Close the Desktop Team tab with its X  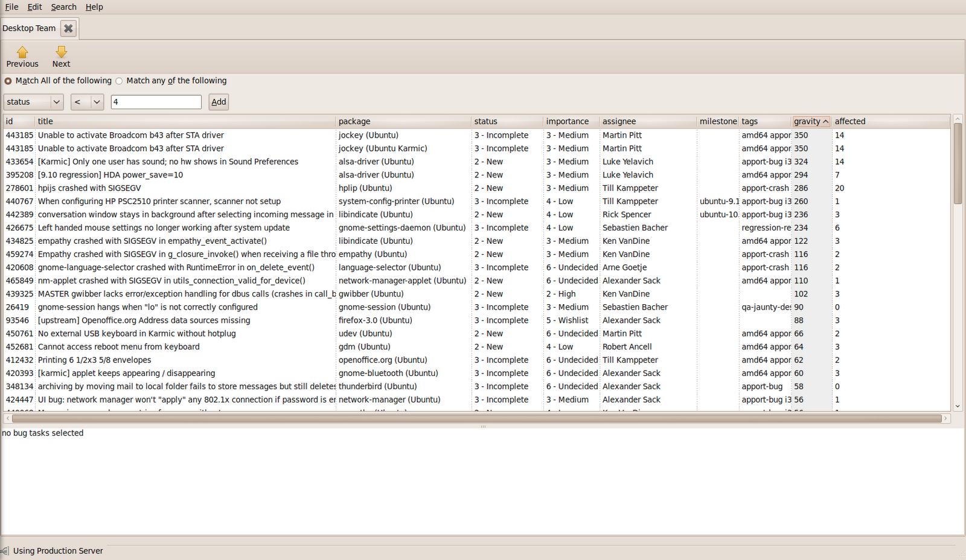pyautogui.click(x=69, y=28)
